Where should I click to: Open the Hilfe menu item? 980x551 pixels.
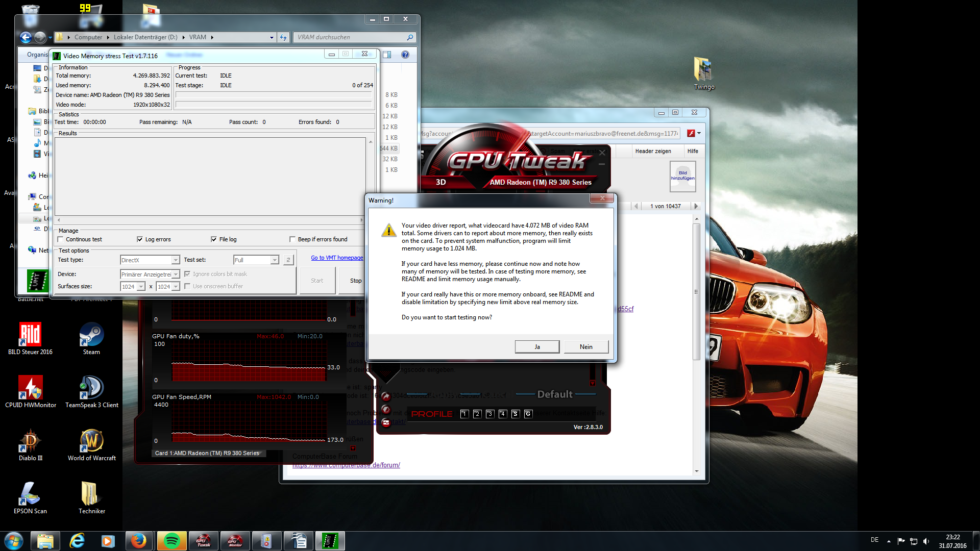tap(693, 151)
